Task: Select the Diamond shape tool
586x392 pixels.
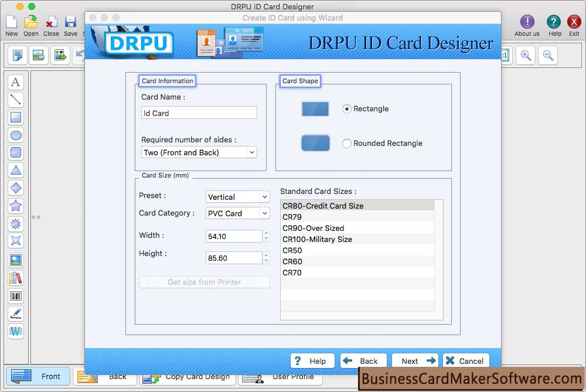Action: 16,188
